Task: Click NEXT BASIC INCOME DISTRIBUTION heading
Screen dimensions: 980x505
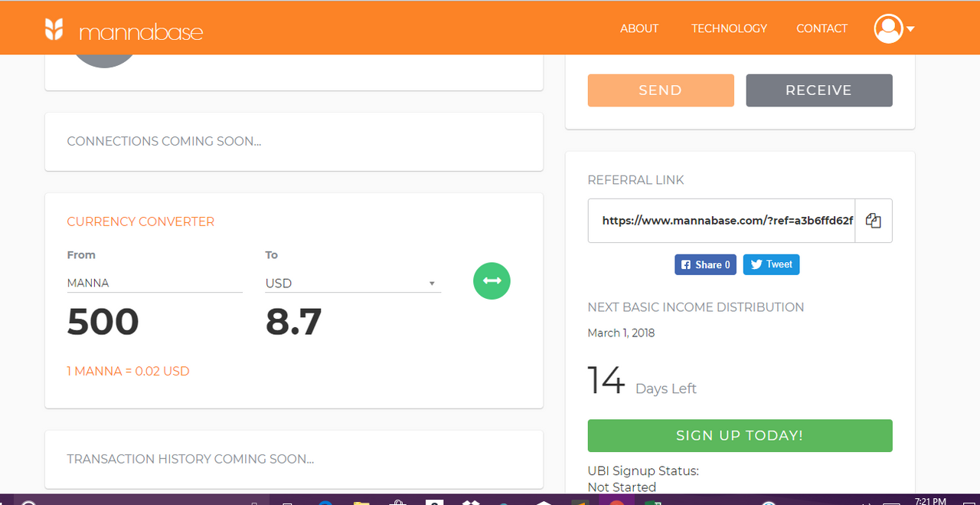Action: click(x=696, y=307)
